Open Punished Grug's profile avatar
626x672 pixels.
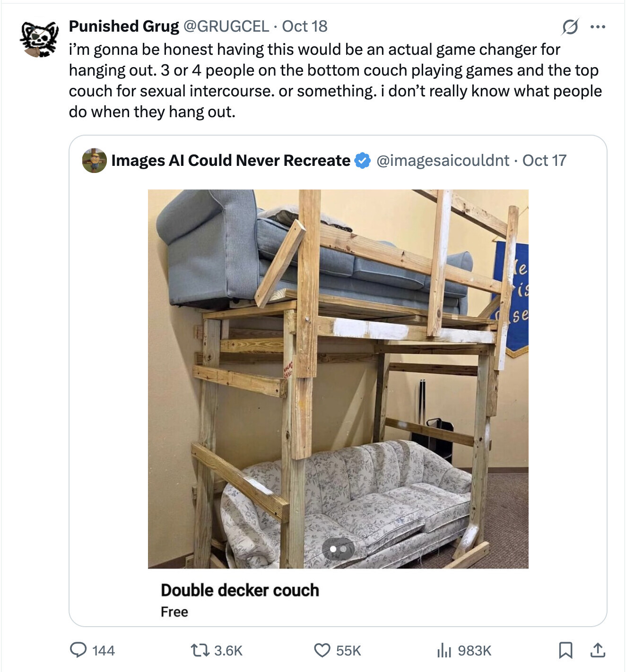[39, 39]
